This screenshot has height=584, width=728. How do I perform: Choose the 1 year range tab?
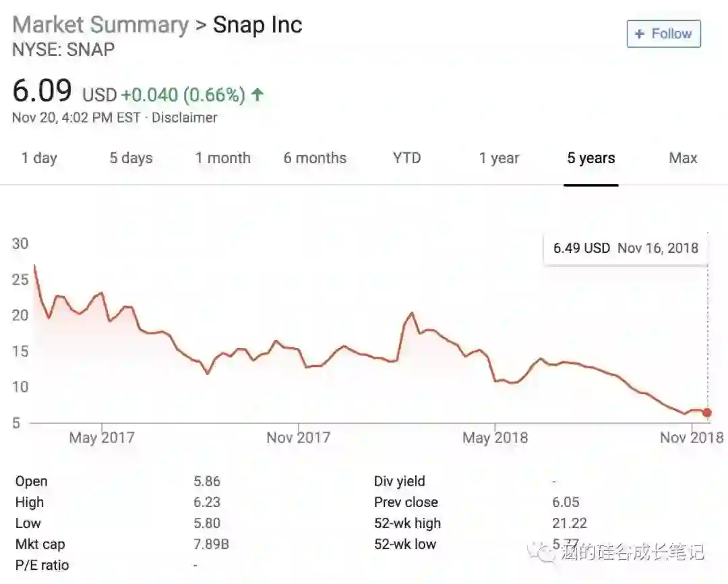point(499,158)
